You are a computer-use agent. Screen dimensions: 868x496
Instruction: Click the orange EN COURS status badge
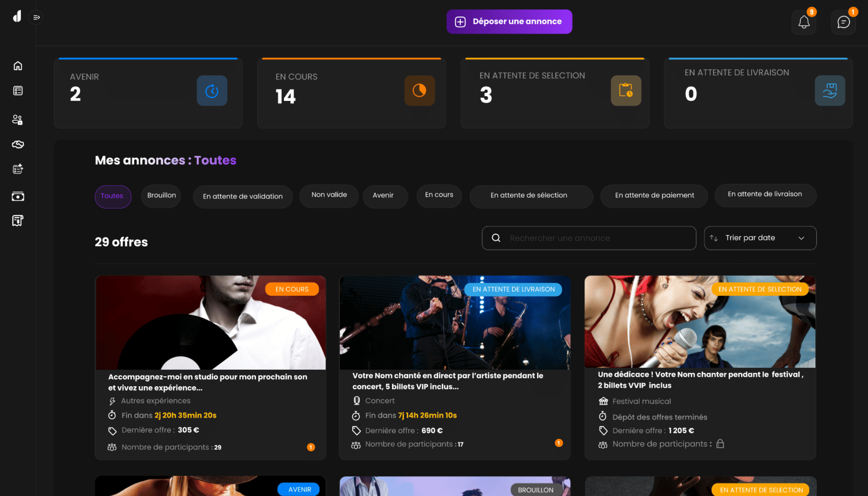(x=292, y=289)
